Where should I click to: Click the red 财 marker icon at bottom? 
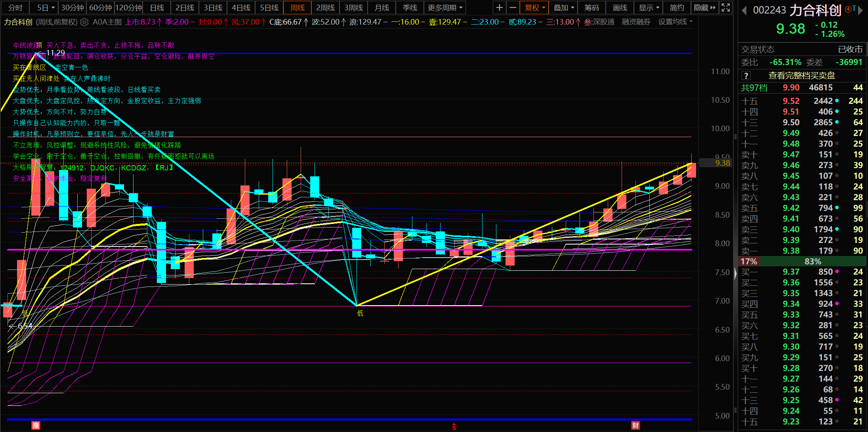[x=635, y=425]
